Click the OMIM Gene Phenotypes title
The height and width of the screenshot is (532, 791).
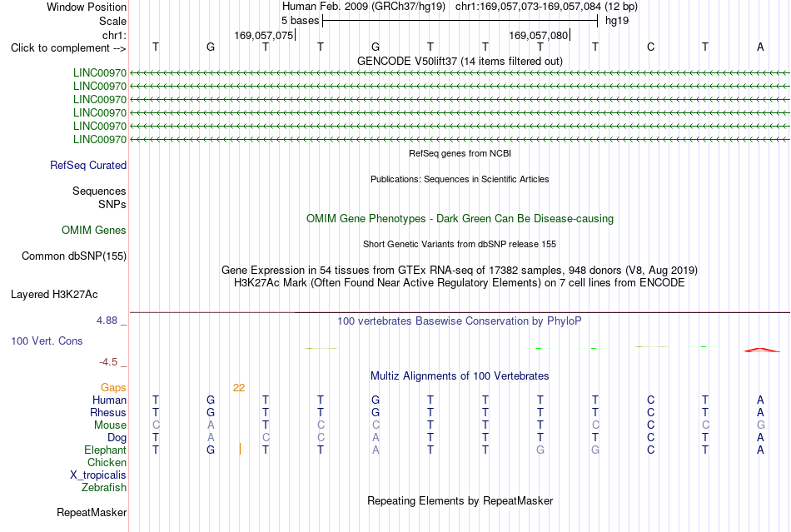460,218
